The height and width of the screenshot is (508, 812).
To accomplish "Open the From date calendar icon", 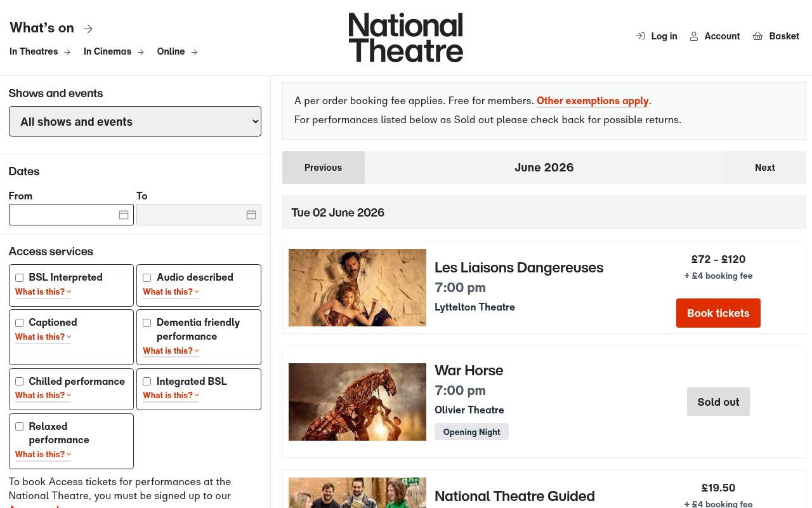I will coord(124,215).
